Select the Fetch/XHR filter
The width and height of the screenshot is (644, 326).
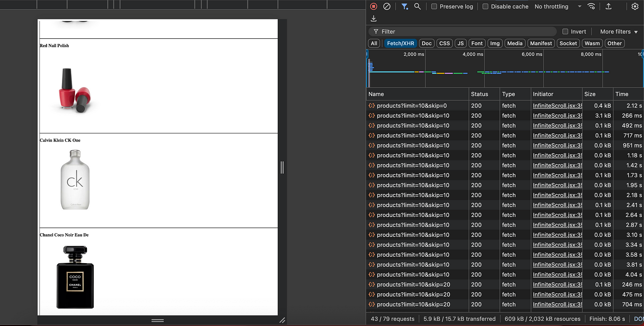click(400, 43)
